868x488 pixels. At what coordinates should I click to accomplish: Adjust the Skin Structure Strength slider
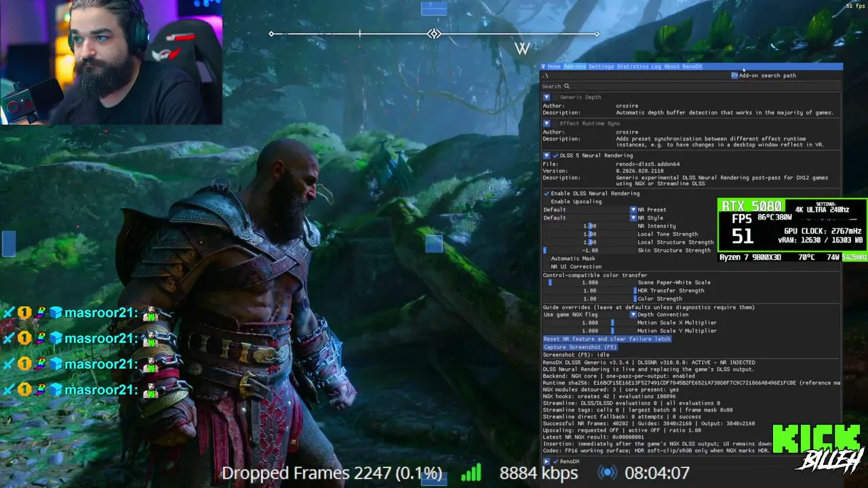[x=589, y=250]
